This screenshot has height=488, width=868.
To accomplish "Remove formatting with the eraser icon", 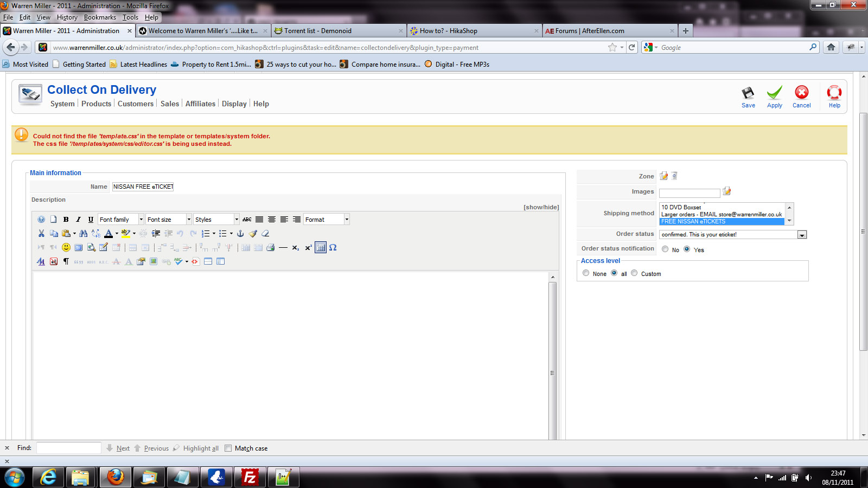I will pos(265,234).
